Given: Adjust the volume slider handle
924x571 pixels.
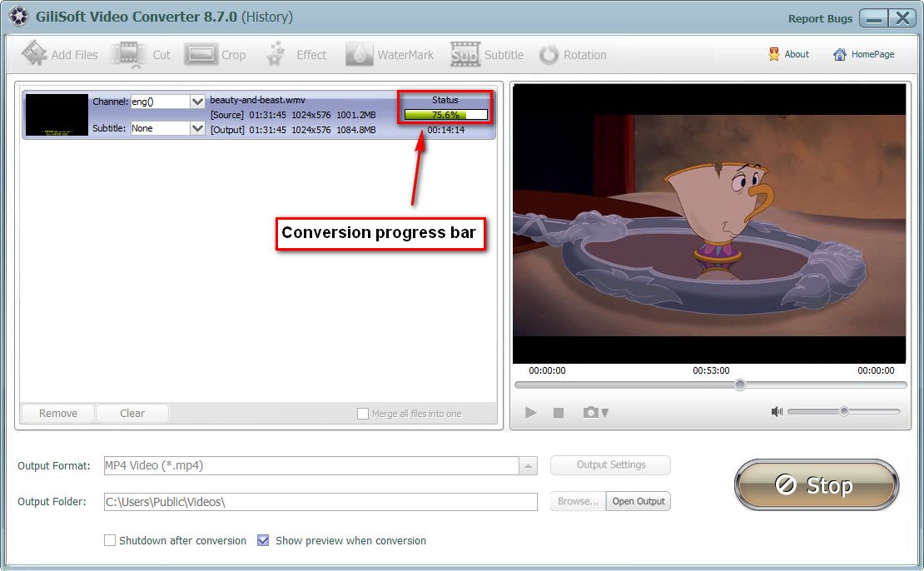Looking at the screenshot, I should (844, 411).
